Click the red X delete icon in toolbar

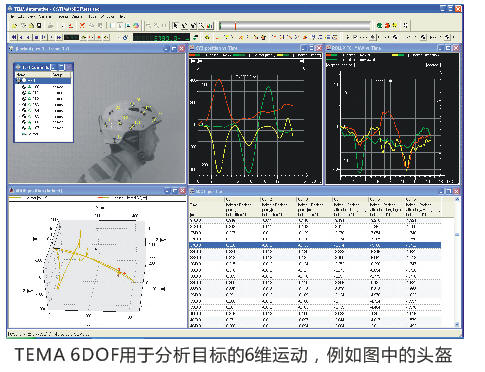click(x=82, y=25)
